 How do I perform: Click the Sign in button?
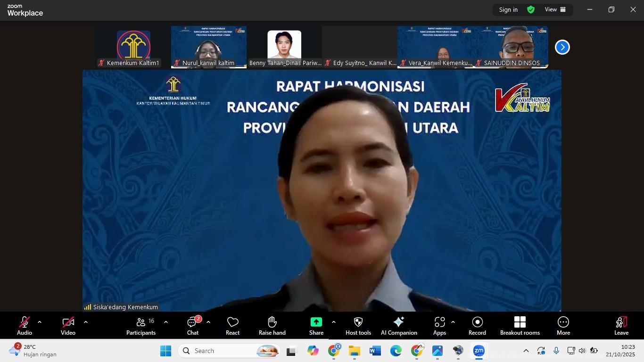(508, 9)
